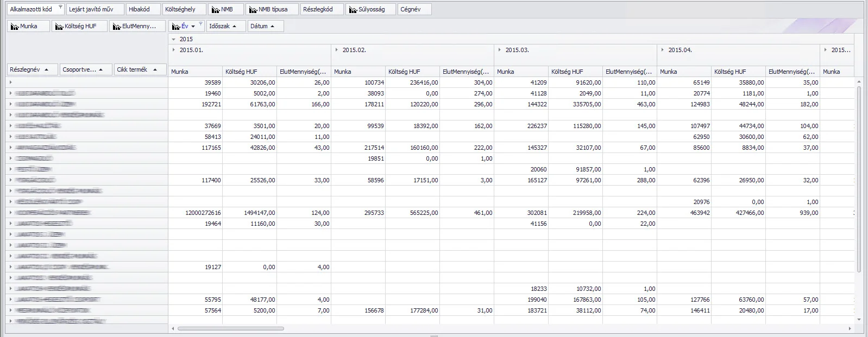
Task: Click the Cégnév filter field header
Action: [414, 10]
